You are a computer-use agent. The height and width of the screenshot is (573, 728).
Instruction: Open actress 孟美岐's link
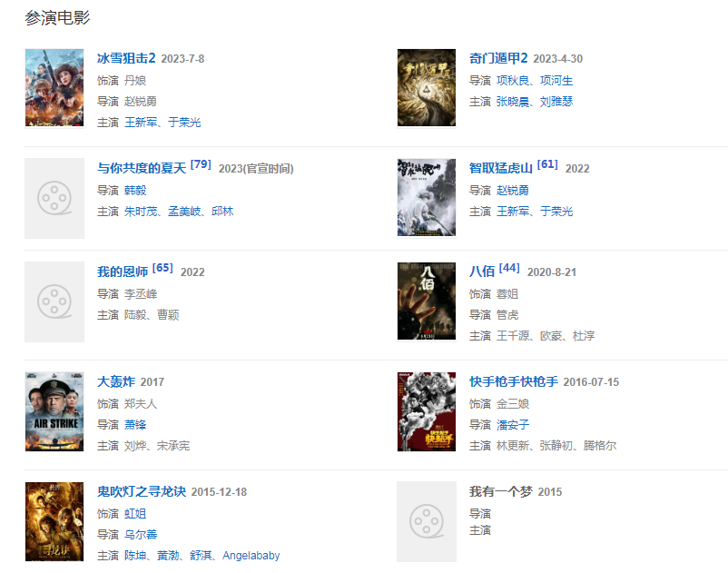click(184, 212)
